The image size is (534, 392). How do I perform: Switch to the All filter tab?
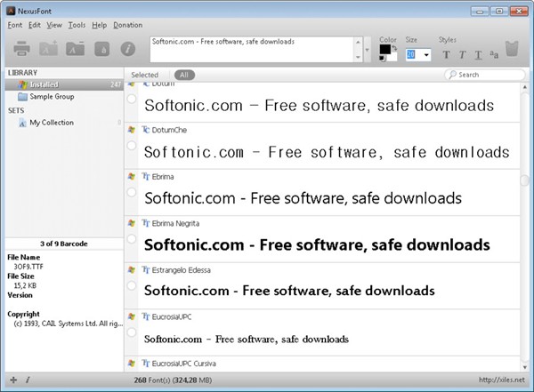184,75
